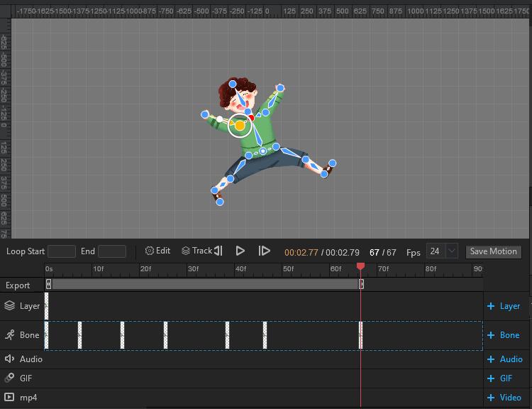The height and width of the screenshot is (409, 532).
Task: Click the red playhead marker on timeline
Action: (x=361, y=266)
